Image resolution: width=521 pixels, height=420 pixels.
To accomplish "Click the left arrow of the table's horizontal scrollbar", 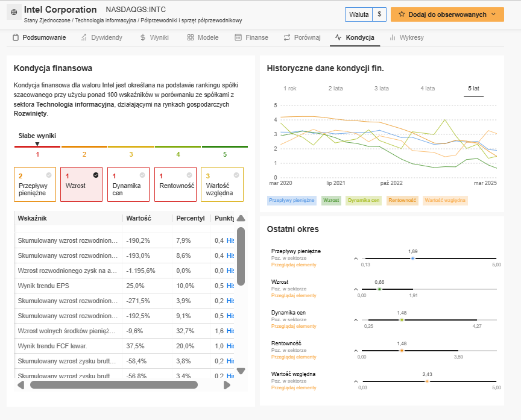I will click(21, 385).
